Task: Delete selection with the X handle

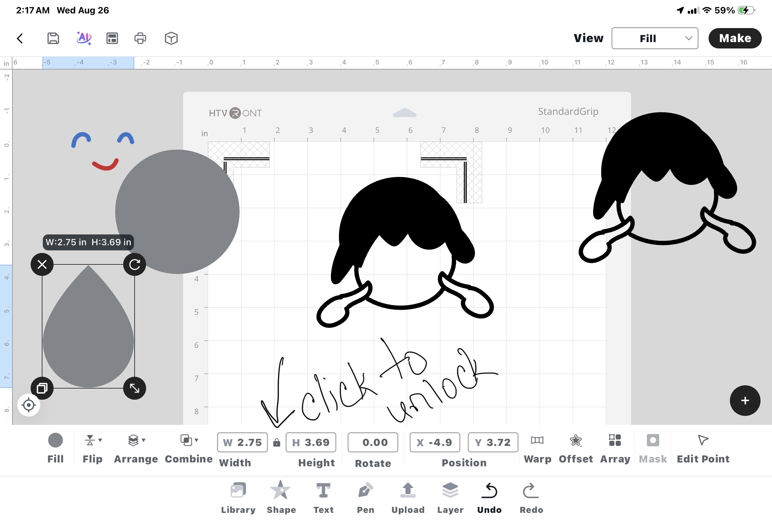Action: click(x=42, y=264)
